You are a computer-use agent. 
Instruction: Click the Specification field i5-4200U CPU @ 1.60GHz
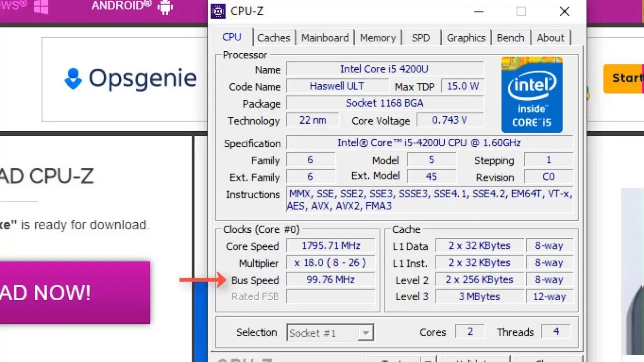429,143
